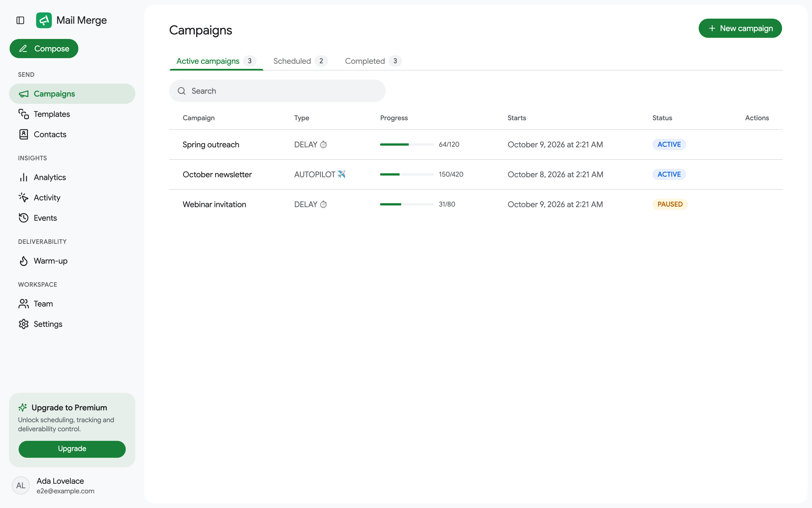Screen dimensions: 812x508
Task: Click the e2e@example.com email address
Action: [x=65, y=491]
